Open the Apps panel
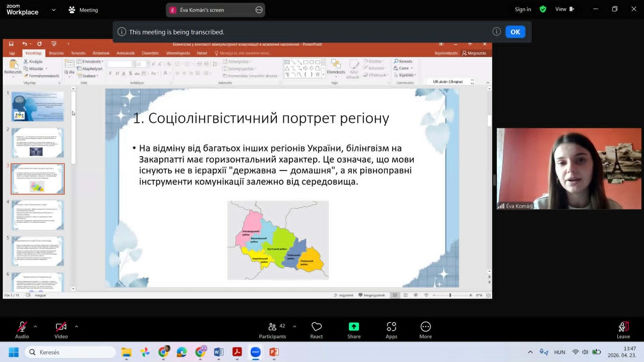The width and height of the screenshot is (644, 362). pyautogui.click(x=391, y=329)
